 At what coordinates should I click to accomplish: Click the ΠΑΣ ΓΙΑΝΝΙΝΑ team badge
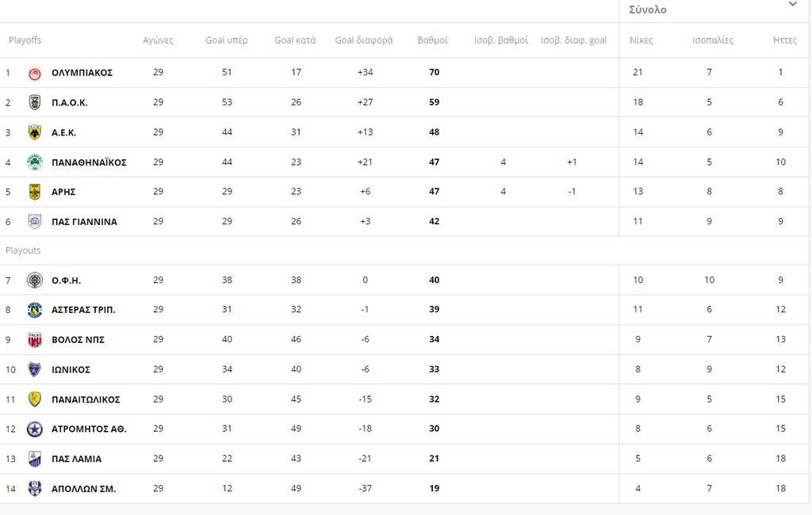(35, 222)
